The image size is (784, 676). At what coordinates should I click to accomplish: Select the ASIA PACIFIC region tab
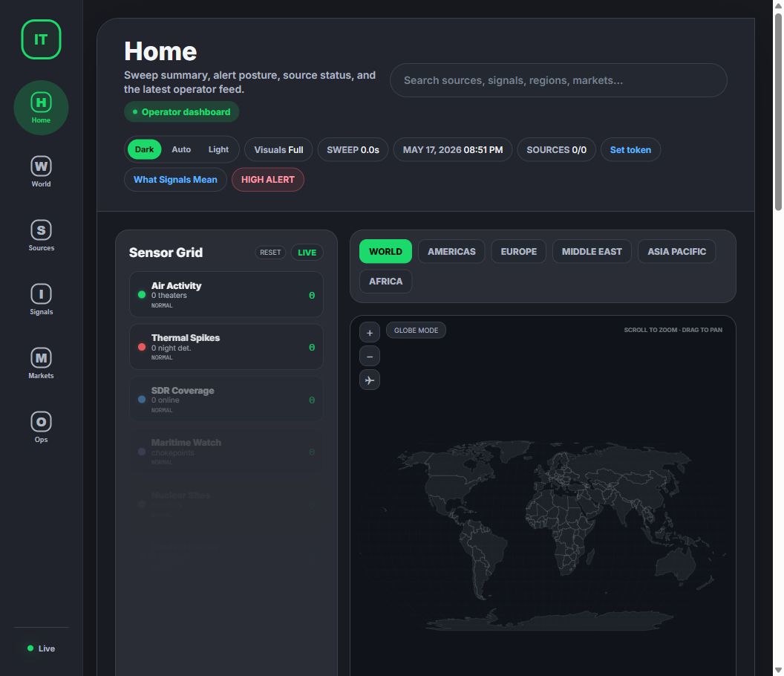click(x=676, y=252)
